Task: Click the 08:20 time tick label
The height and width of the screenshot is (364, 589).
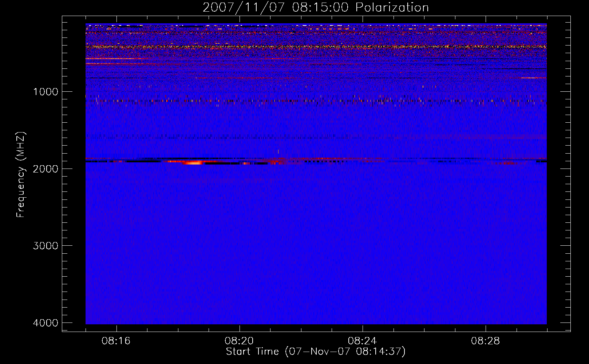Action: pyautogui.click(x=239, y=341)
